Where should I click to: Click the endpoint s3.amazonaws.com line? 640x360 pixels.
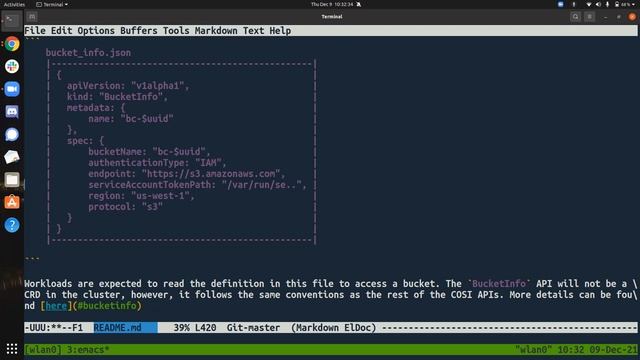[187, 174]
